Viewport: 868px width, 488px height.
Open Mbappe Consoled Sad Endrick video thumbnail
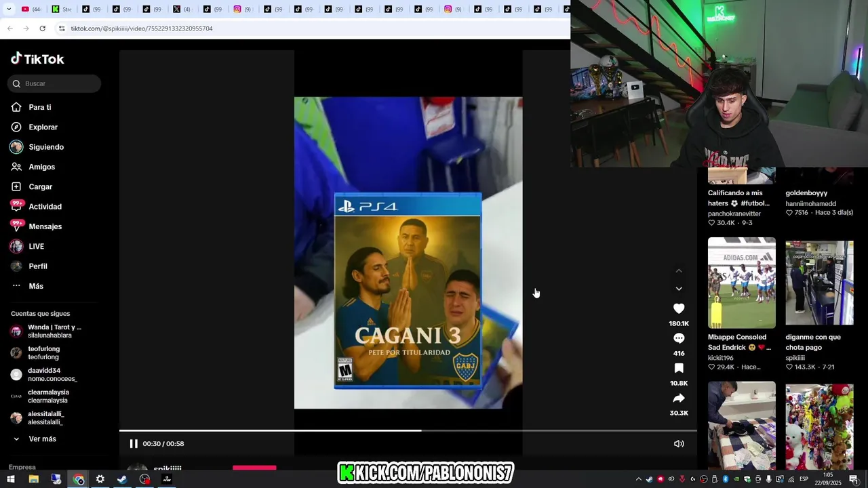[742, 283]
